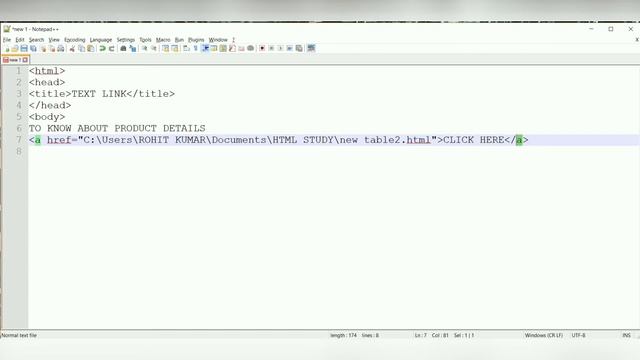Close the 'new 1' tab with its X
The image size is (640, 360).
25,60
